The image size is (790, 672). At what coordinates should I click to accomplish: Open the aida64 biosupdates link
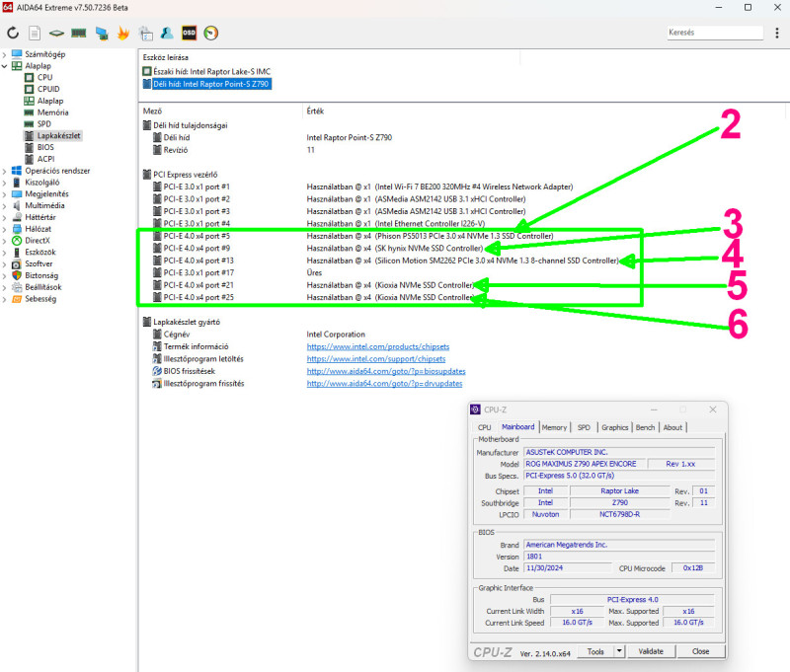[x=386, y=371]
